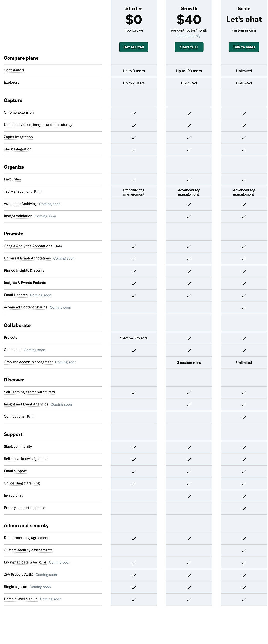Viewport: 268px width, 644px height.
Task: Expand the Tag Management feature description
Action: click(18, 191)
